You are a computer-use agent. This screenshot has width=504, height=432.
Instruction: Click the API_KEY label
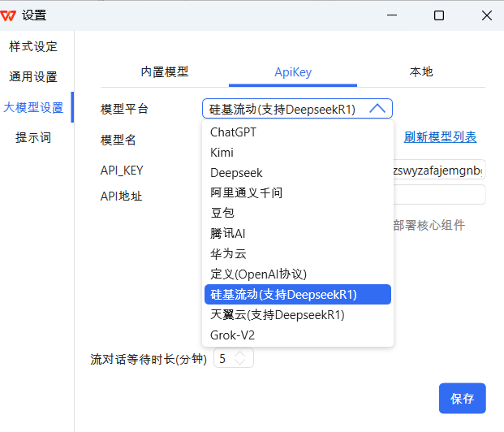click(122, 171)
